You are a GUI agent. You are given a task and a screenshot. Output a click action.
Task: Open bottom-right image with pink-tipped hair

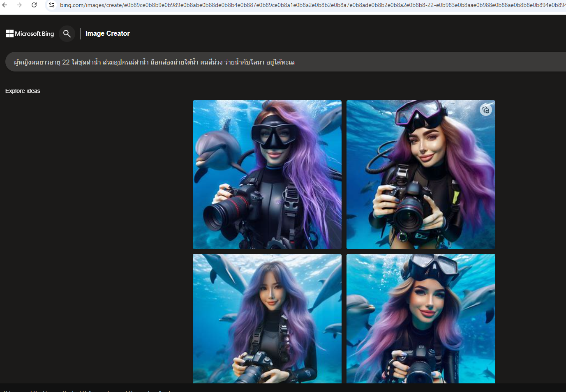(x=420, y=318)
